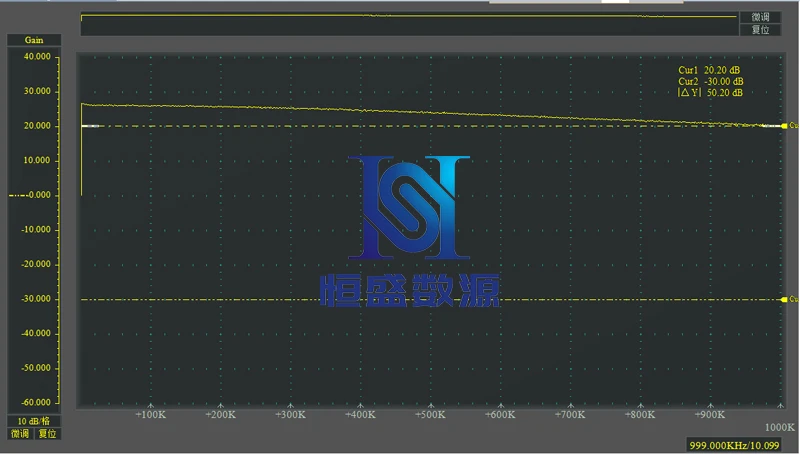The image size is (800, 454).
Task: Click the 10 dB/格 scale label
Action: tap(34, 421)
